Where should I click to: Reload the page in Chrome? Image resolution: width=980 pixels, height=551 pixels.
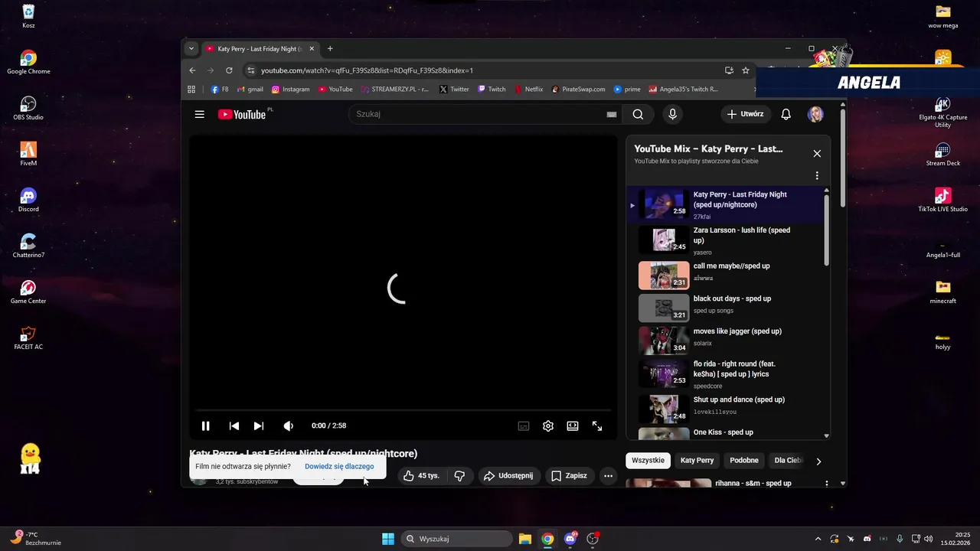click(229, 70)
